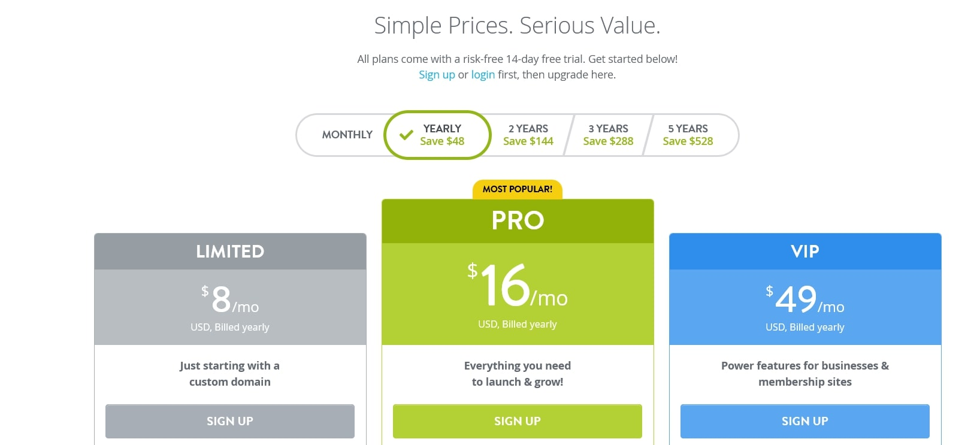
Task: Click the Most Popular badge
Action: click(x=518, y=189)
